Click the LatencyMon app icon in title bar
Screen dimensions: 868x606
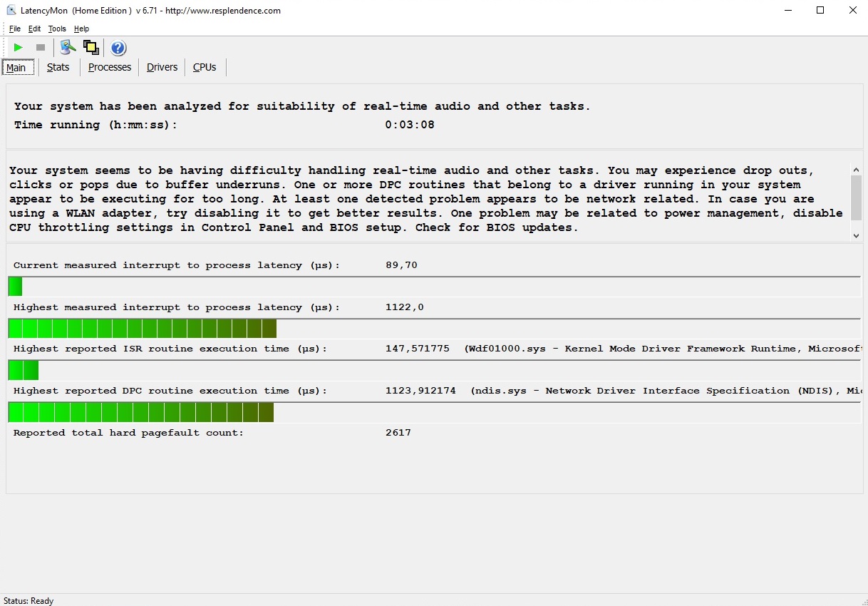point(11,11)
